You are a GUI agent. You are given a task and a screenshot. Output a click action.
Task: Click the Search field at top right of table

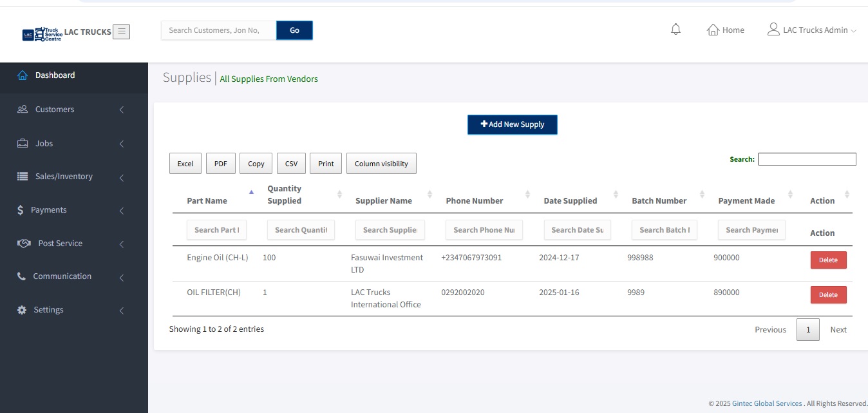click(807, 158)
